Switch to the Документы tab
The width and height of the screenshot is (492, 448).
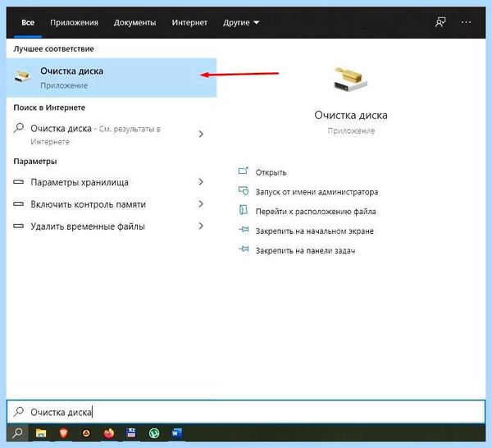135,23
